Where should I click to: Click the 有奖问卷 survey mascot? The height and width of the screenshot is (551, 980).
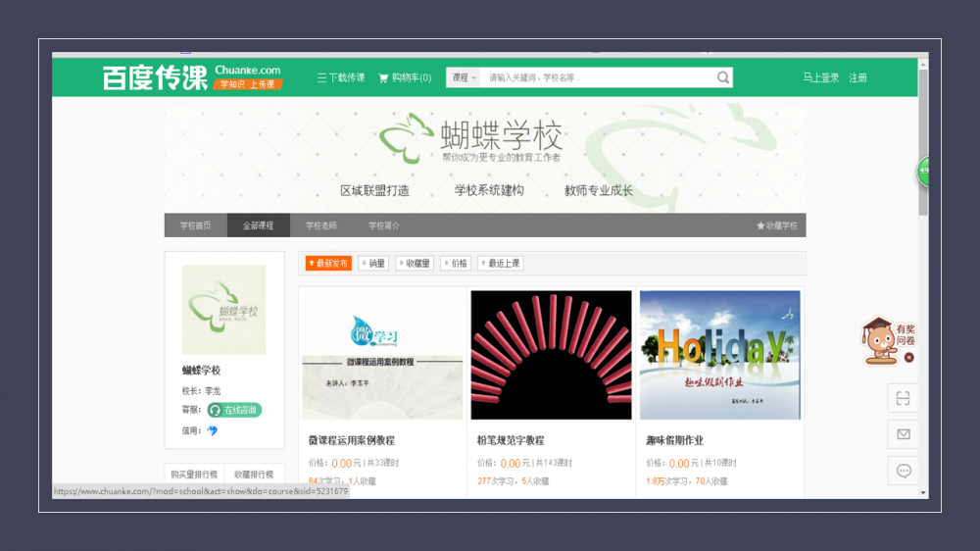pyautogui.click(x=882, y=340)
